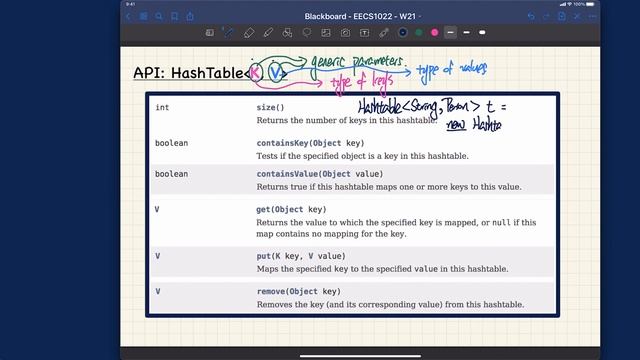640x360 pixels.
Task: Choose the pink pen color
Action: [435, 33]
